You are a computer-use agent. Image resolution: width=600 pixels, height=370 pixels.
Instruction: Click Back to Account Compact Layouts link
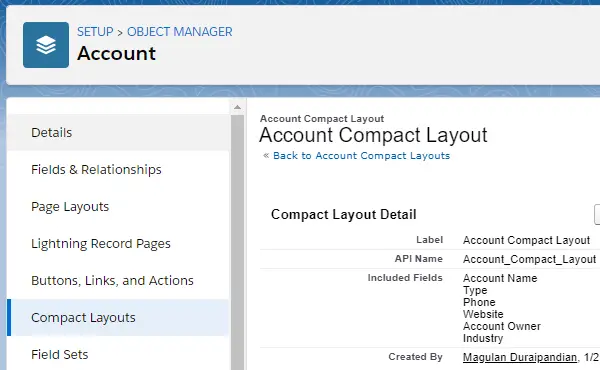[361, 156]
